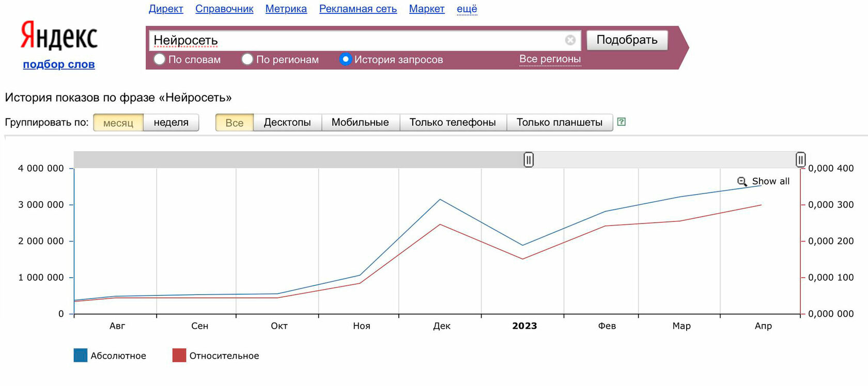This screenshot has width=868, height=386.
Task: Click the 'Авг' month axis label
Action: [117, 326]
